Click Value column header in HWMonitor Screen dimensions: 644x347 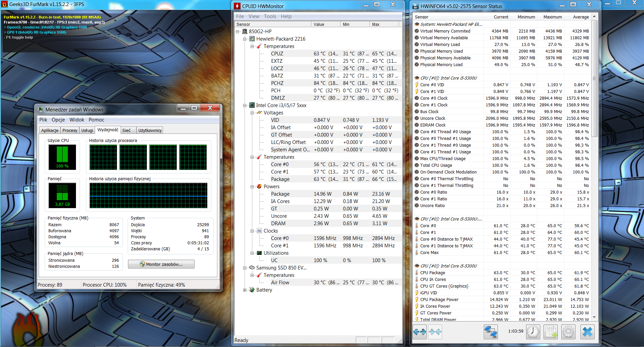tap(326, 24)
